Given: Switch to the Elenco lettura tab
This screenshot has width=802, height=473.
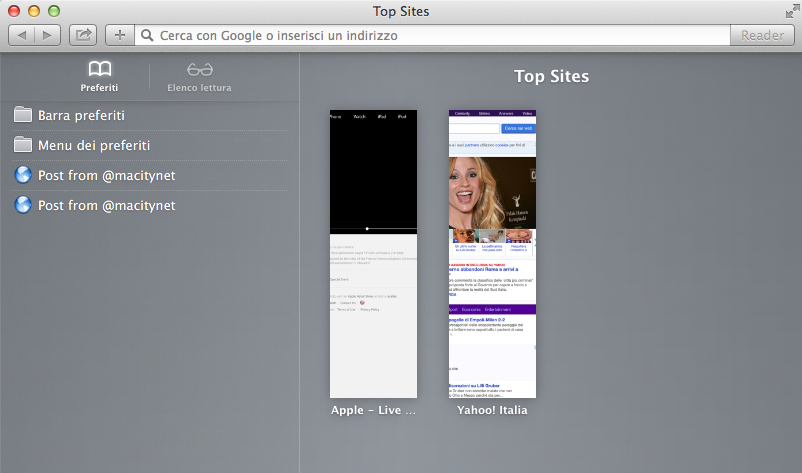Looking at the screenshot, I should pos(199,76).
